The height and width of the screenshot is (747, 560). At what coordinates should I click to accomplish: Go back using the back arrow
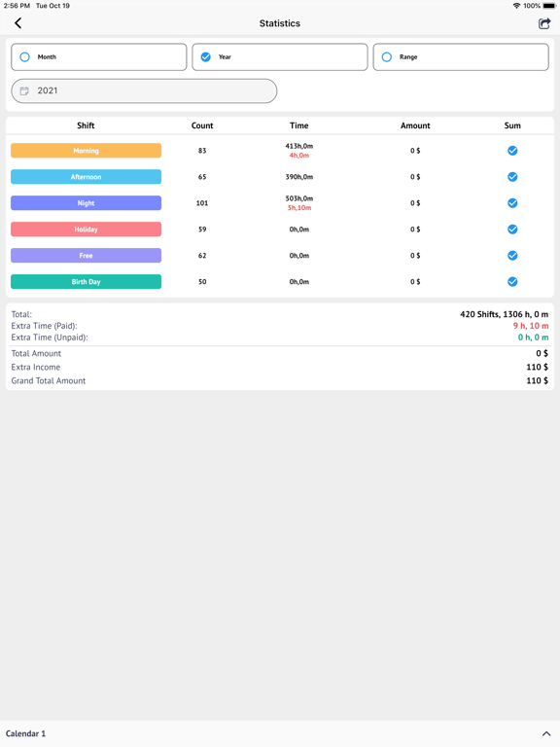click(18, 23)
